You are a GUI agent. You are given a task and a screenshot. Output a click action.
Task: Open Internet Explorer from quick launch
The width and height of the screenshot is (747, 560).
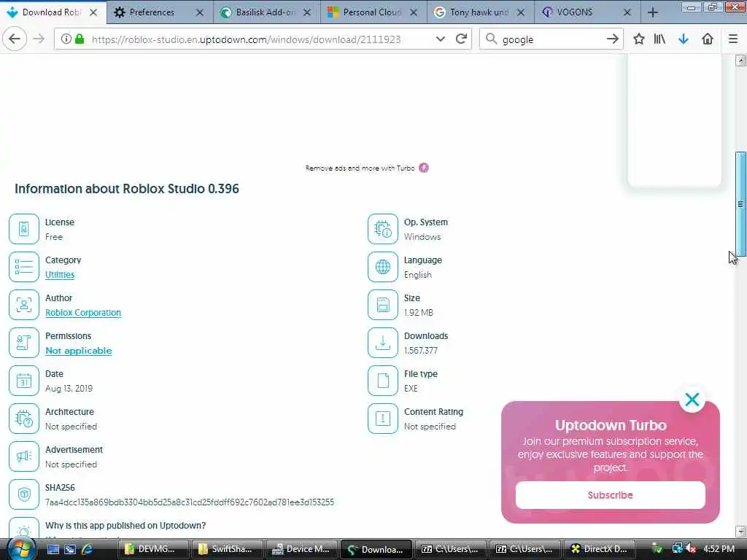point(86,549)
